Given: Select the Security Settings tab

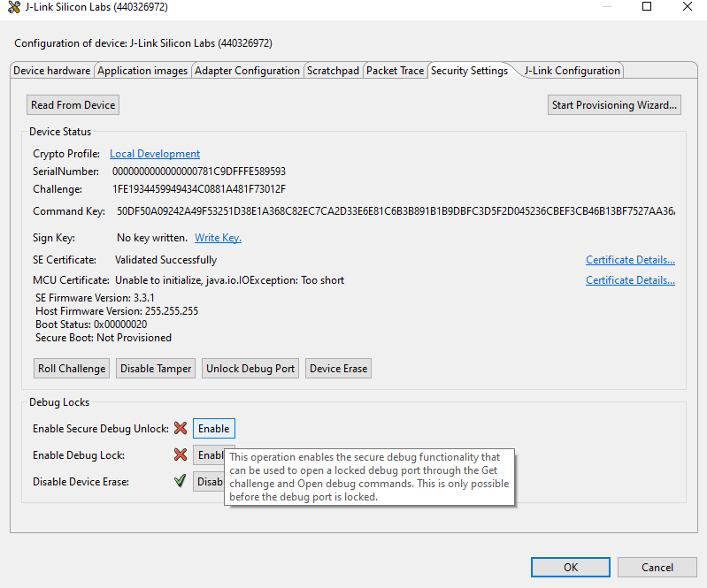Looking at the screenshot, I should click(469, 71).
